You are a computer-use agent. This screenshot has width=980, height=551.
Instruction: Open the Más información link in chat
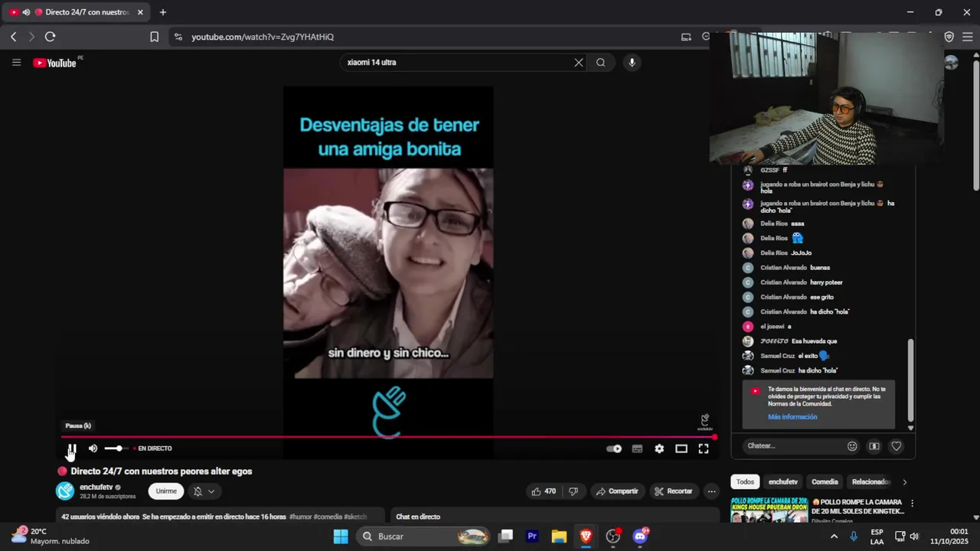(x=792, y=417)
